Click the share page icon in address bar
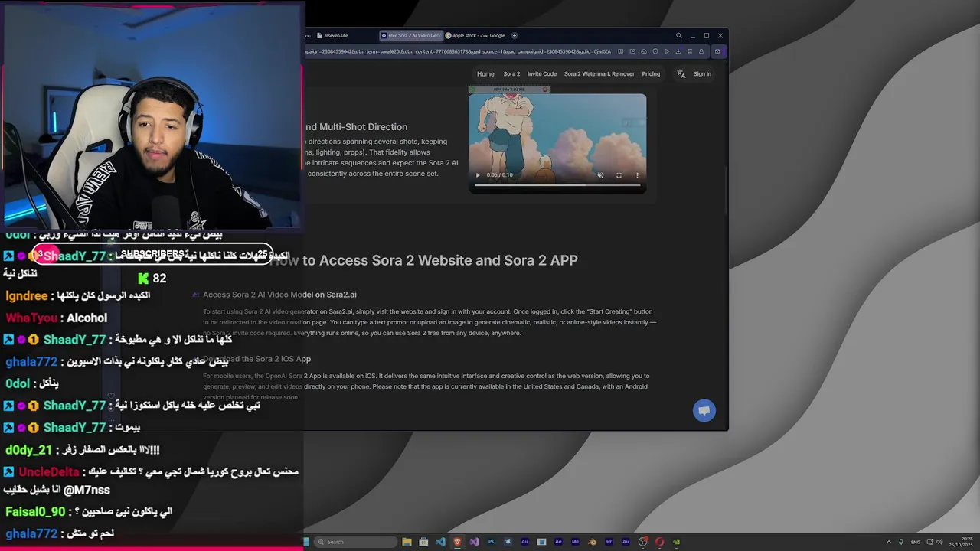 tap(632, 51)
